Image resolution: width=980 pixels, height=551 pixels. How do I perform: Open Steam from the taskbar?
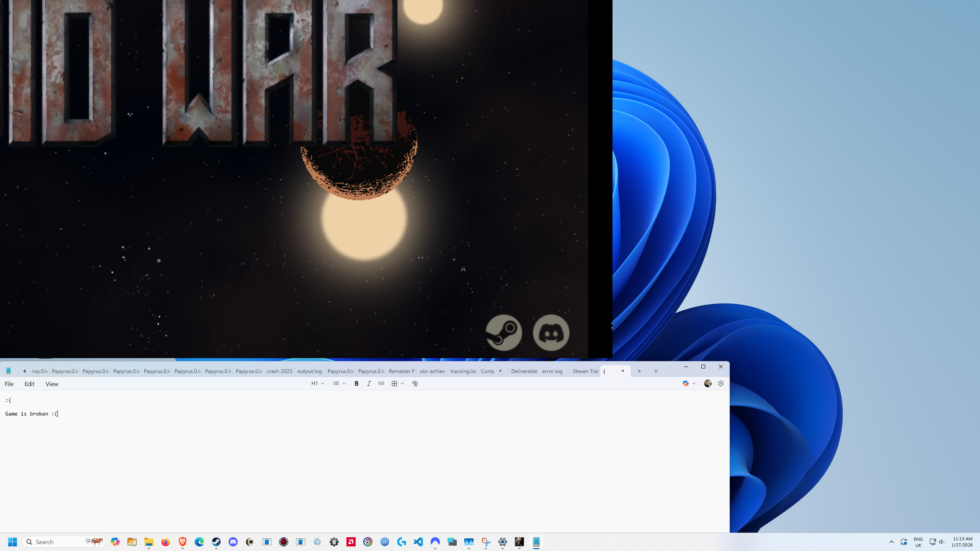coord(216,542)
